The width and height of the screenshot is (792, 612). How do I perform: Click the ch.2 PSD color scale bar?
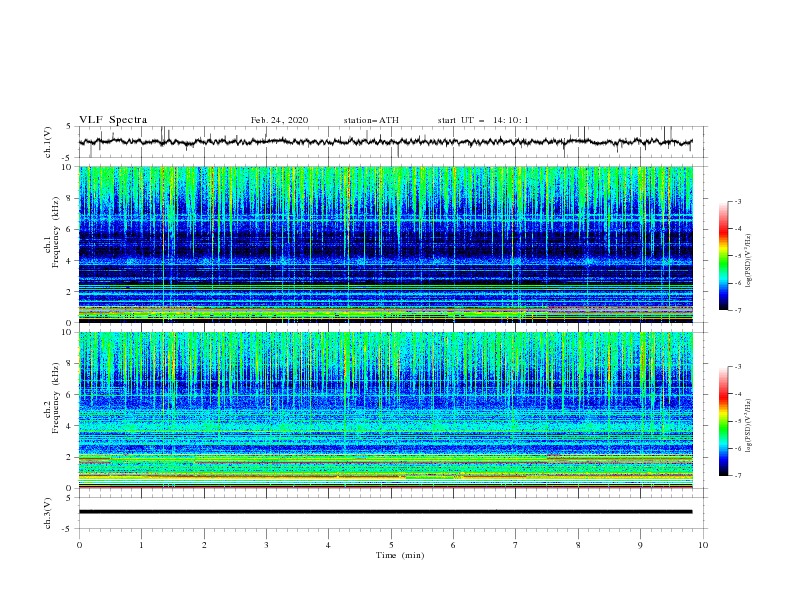(723, 421)
